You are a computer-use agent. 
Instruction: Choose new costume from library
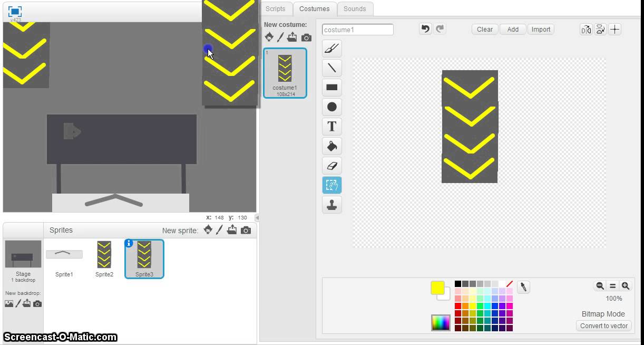[269, 37]
